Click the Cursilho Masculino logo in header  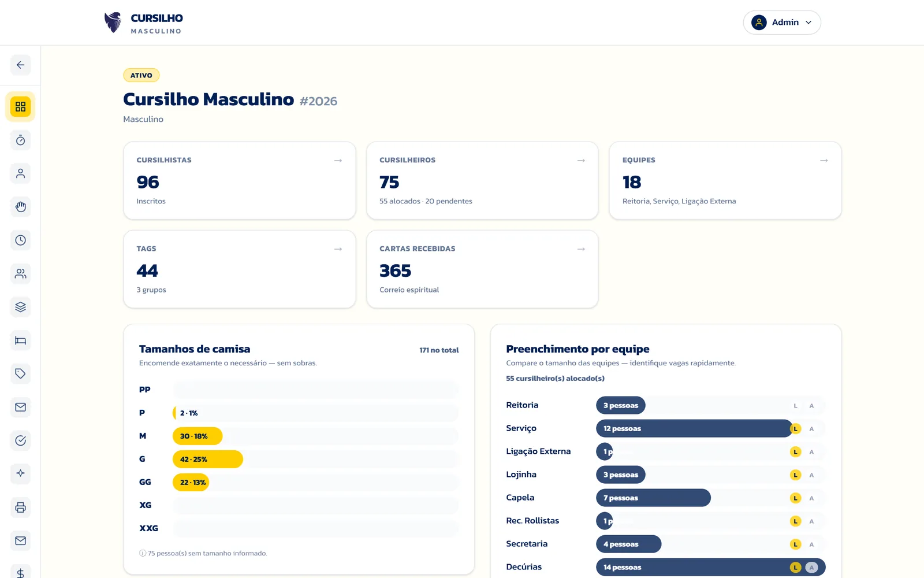pyautogui.click(x=143, y=23)
